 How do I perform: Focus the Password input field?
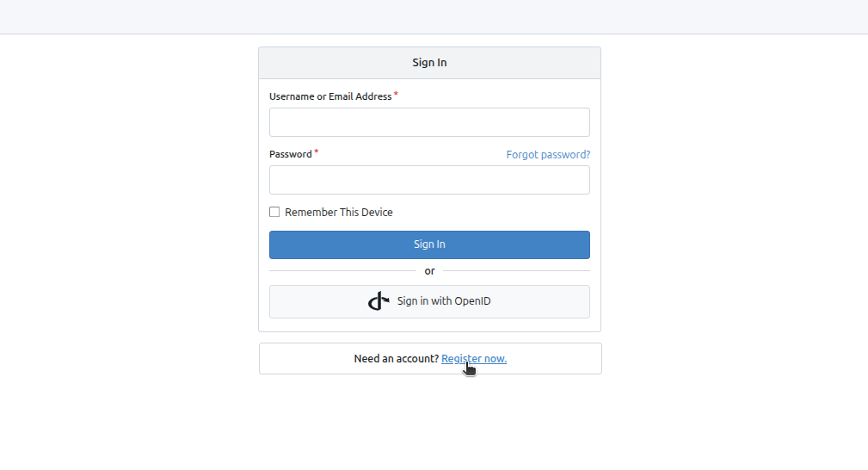tap(429, 180)
